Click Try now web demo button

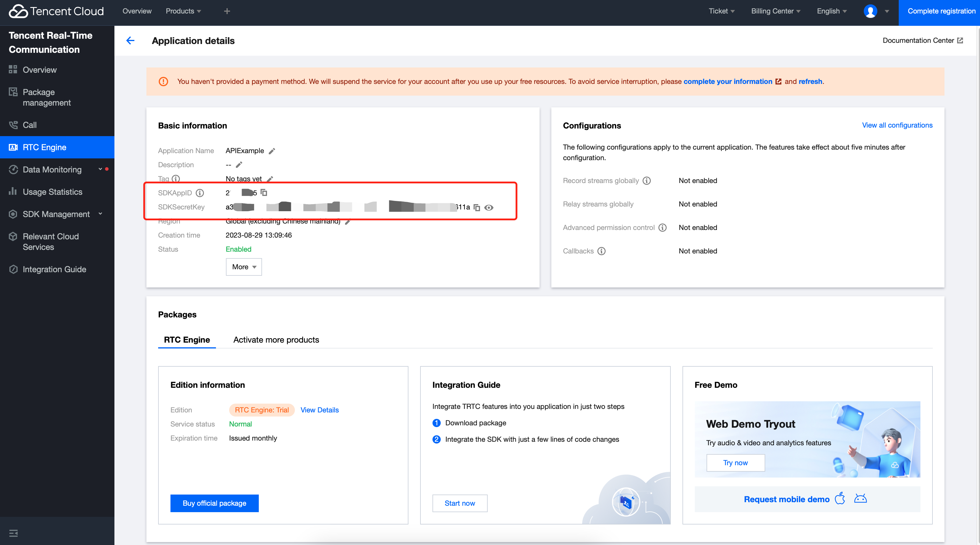[x=735, y=463]
